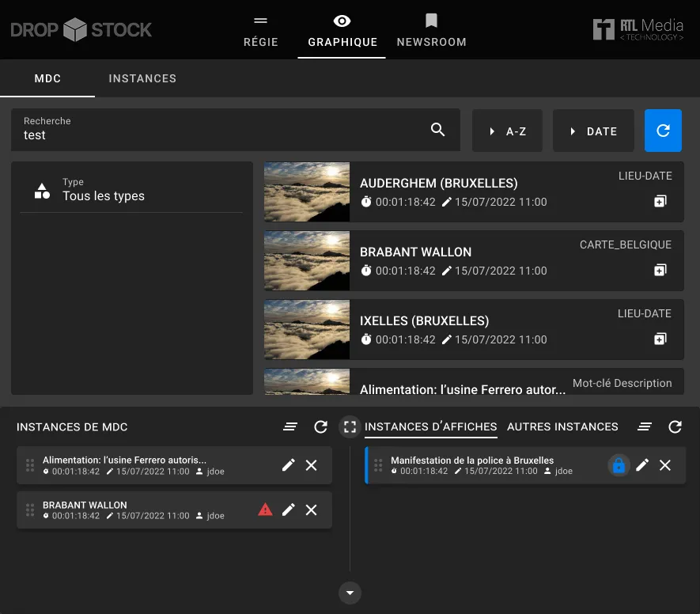The height and width of the screenshot is (614, 700).
Task: Expand the A-Z sort option
Action: point(507,131)
